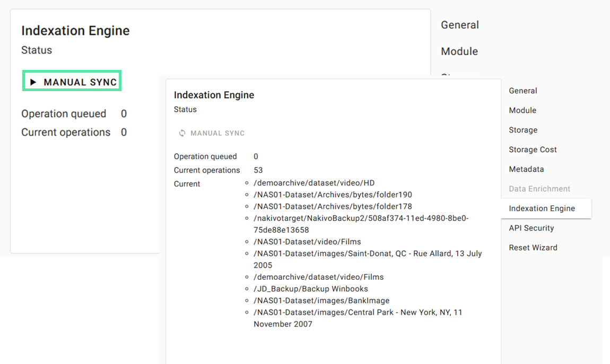The image size is (610, 364).
Task: Go to the Storage Cost section
Action: point(533,149)
